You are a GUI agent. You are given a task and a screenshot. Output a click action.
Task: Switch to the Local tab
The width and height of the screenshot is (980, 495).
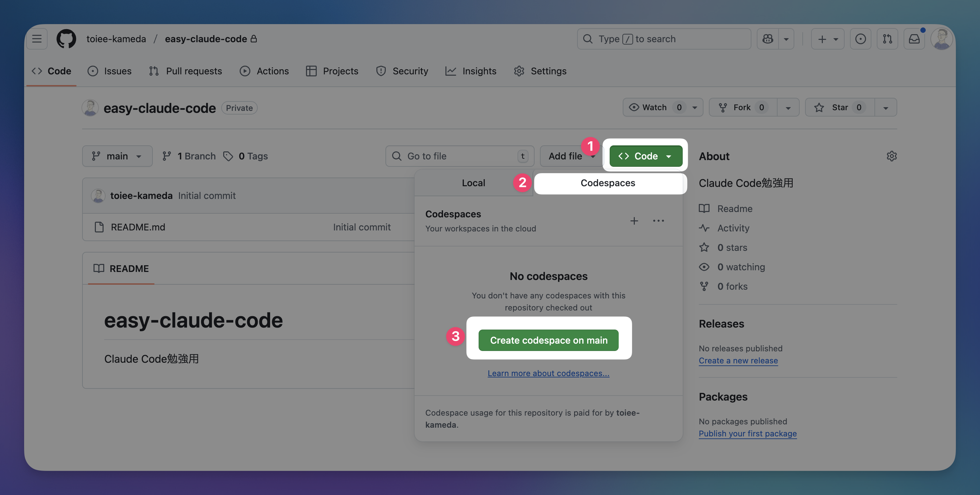(473, 183)
